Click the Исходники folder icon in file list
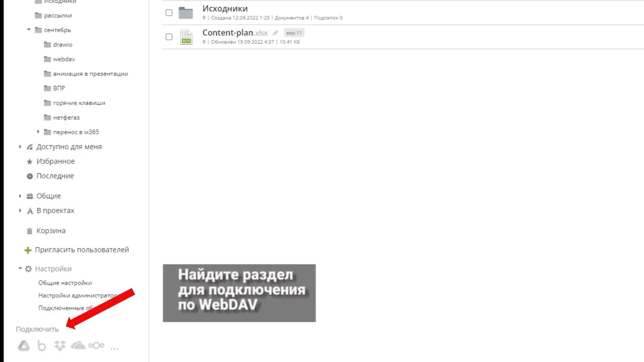The image size is (644, 362). (186, 13)
